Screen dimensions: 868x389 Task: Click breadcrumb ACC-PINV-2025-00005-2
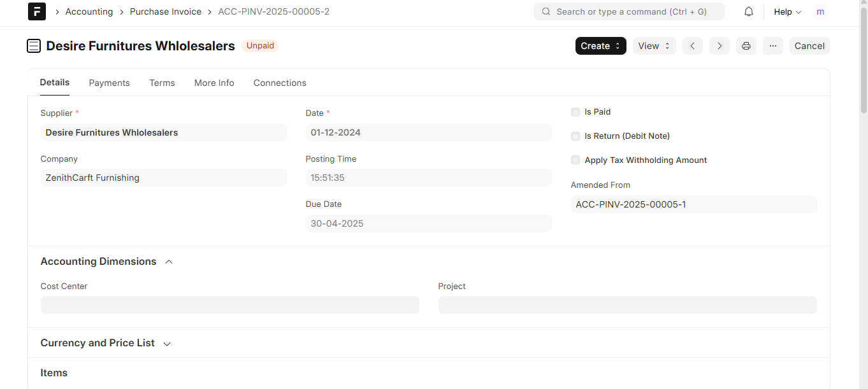tap(274, 11)
